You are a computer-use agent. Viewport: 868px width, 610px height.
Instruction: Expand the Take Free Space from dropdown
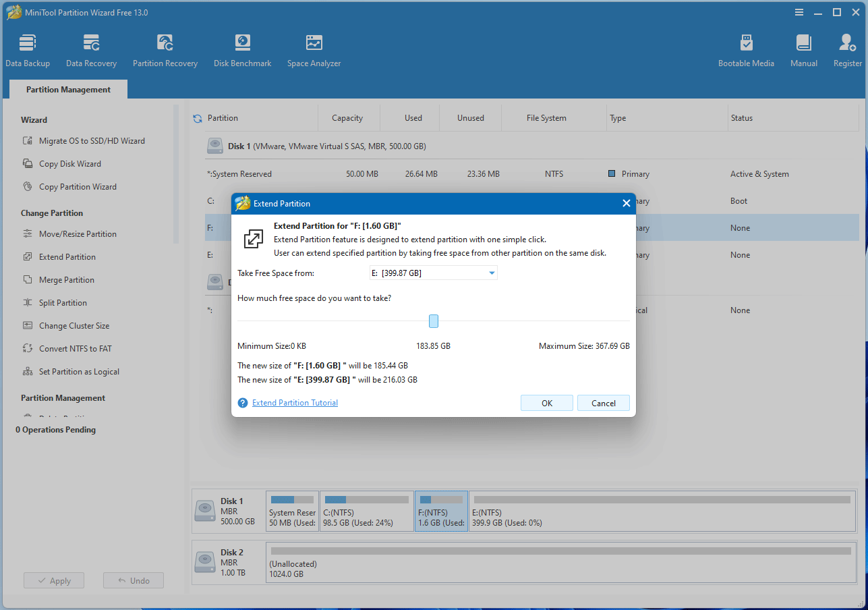[492, 273]
